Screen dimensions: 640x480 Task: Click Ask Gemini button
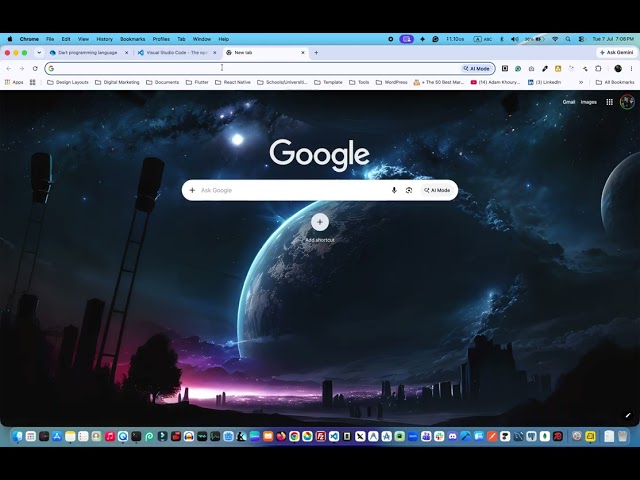[616, 53]
